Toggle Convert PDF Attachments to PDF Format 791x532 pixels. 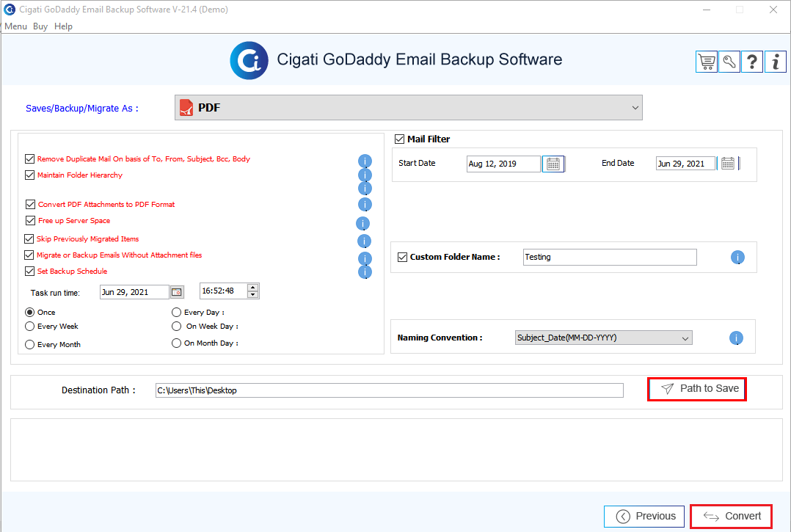[x=30, y=204]
